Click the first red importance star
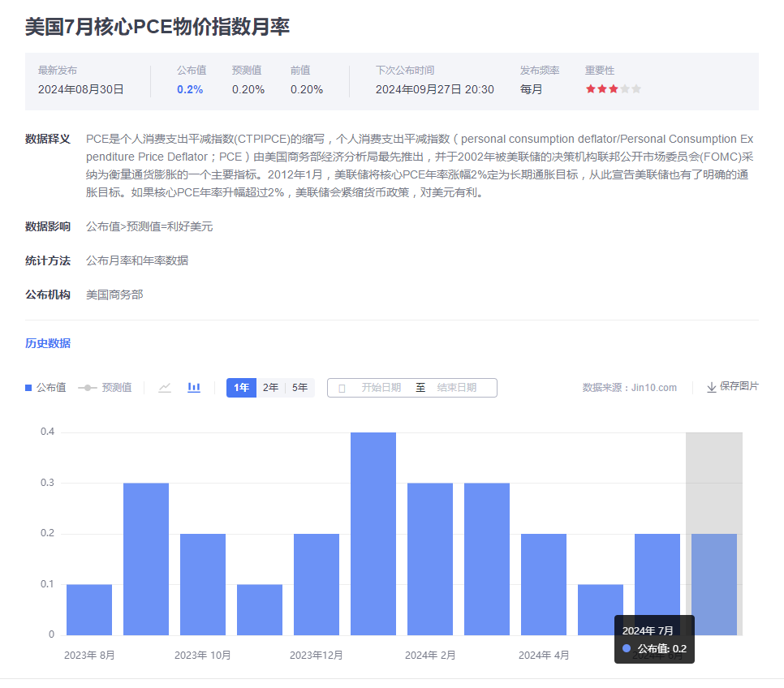784x688 pixels. coord(591,89)
